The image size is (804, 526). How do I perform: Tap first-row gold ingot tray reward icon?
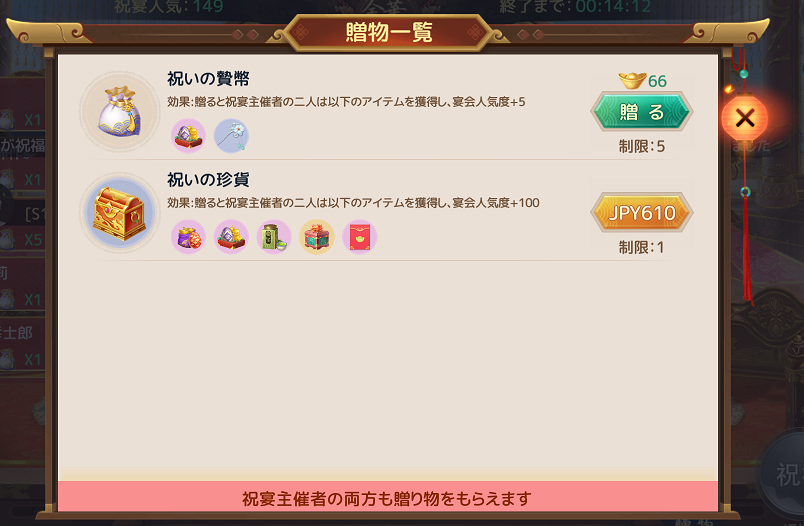coord(188,135)
